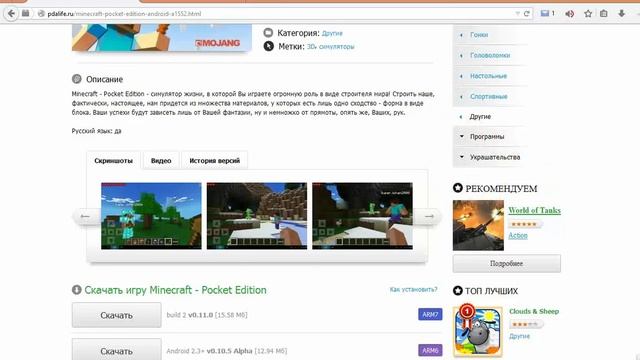640x360 pixels.
Task: Click the ARM6 badge
Action: pos(430,350)
